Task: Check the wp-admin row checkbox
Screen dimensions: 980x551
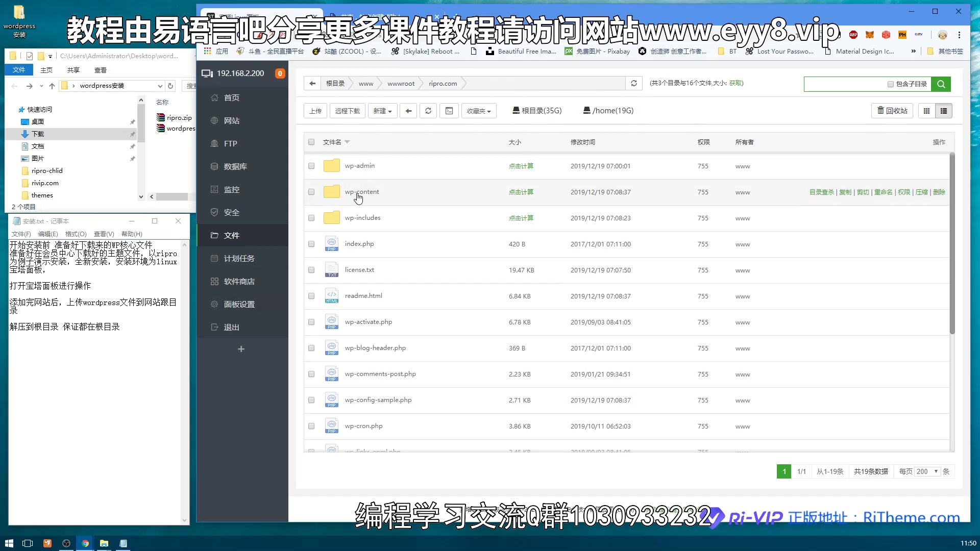Action: tap(311, 166)
